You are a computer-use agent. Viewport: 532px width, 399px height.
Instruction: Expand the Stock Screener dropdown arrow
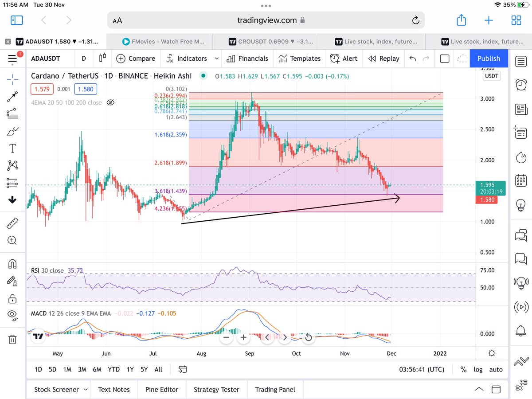(85, 389)
